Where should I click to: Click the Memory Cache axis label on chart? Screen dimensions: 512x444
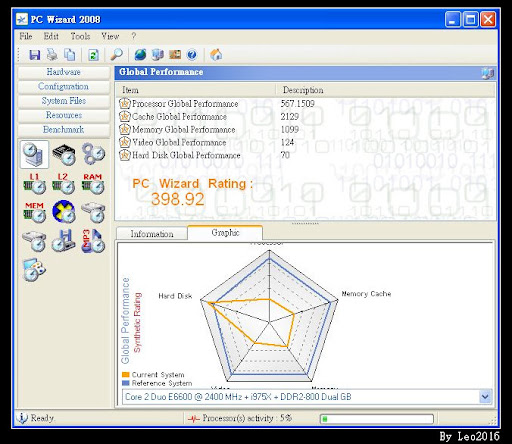tap(366, 294)
